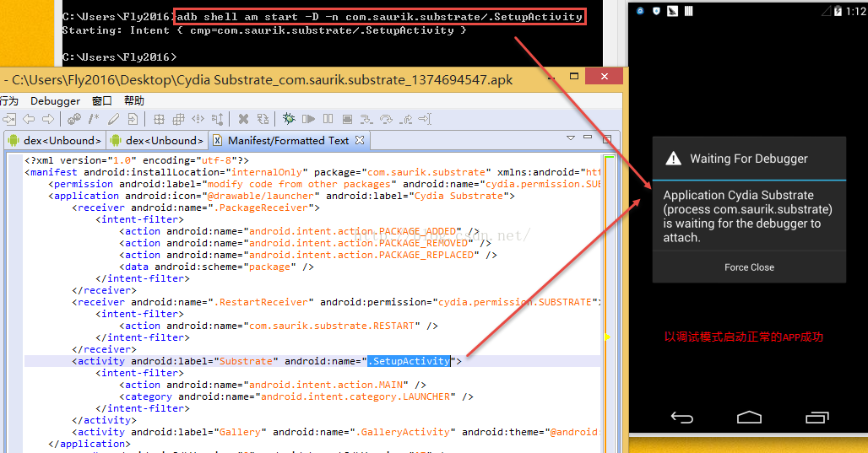Click the pause debugger icon
Screen dimensions: 868x453
tap(328, 119)
